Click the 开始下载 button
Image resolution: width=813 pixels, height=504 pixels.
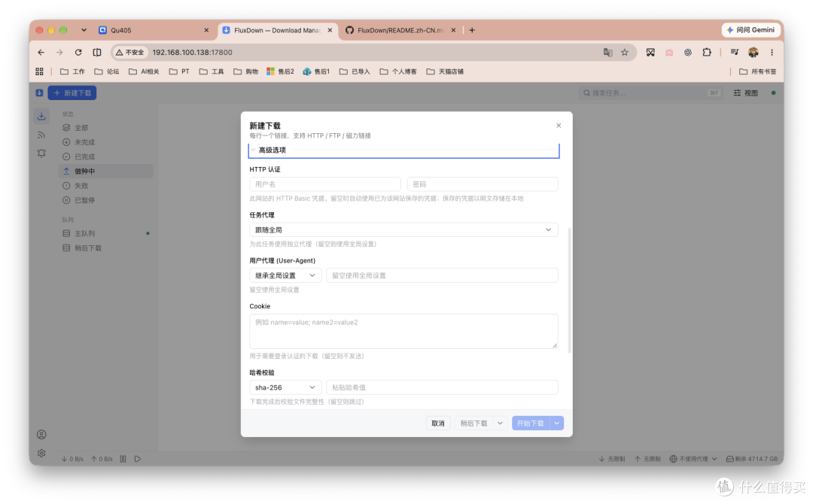point(531,424)
